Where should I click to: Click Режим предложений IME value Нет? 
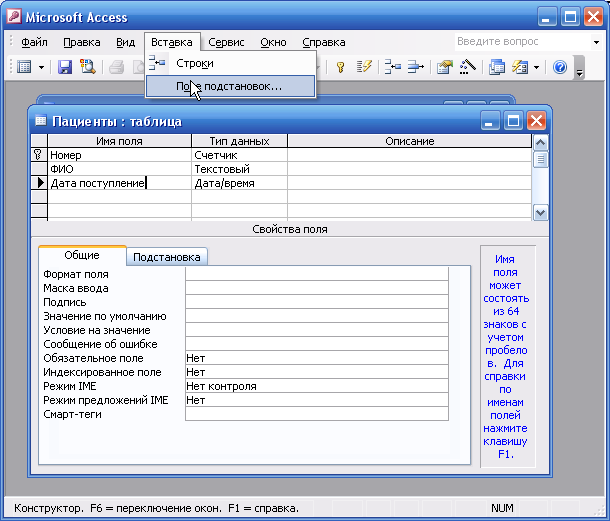(317, 400)
